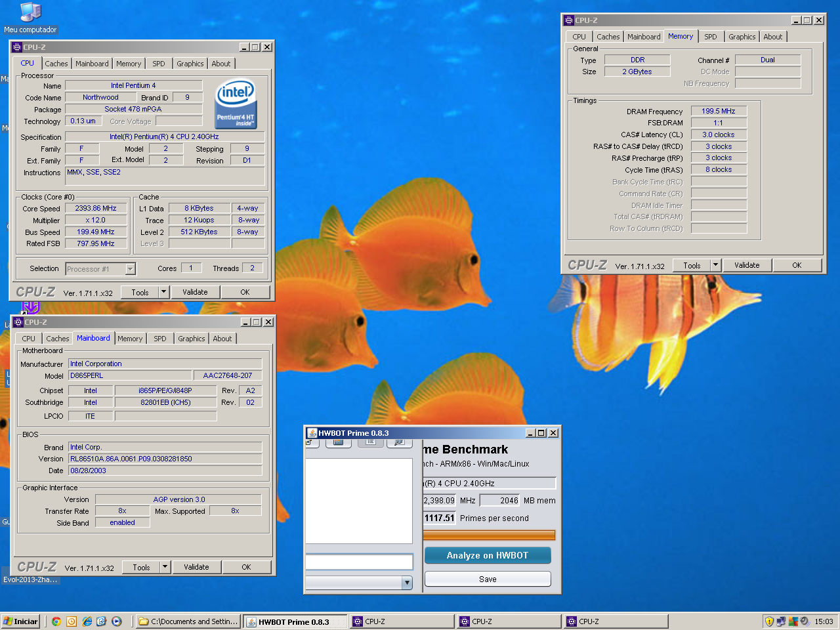This screenshot has height=630, width=840.
Task: Click Validate in Memory window
Action: 747,265
